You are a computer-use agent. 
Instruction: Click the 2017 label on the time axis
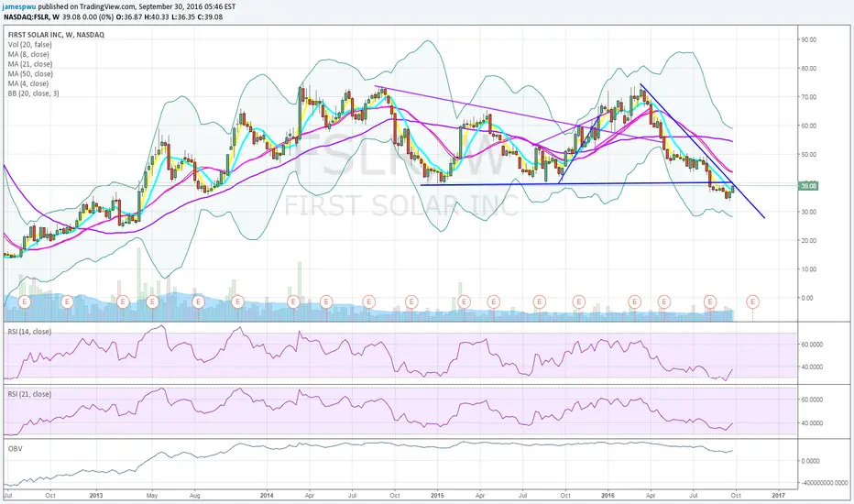779,495
